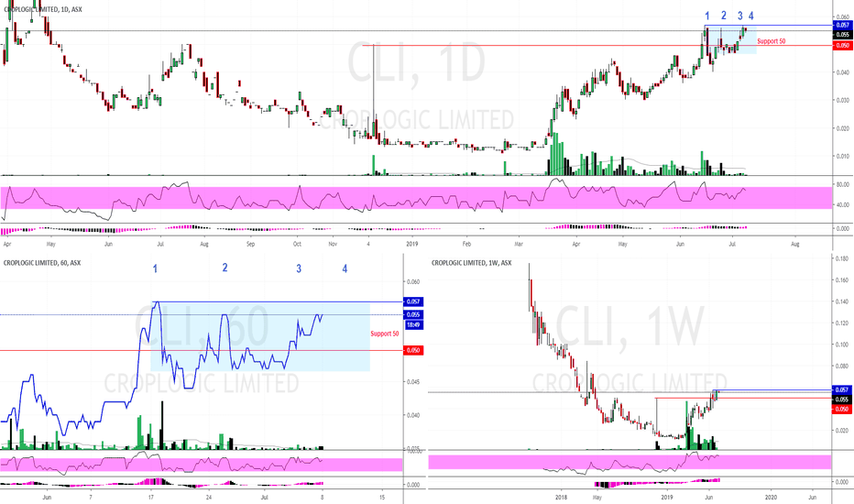The height and width of the screenshot is (504, 854).
Task: Click the 2019 label on daily time axis
Action: [x=411, y=244]
